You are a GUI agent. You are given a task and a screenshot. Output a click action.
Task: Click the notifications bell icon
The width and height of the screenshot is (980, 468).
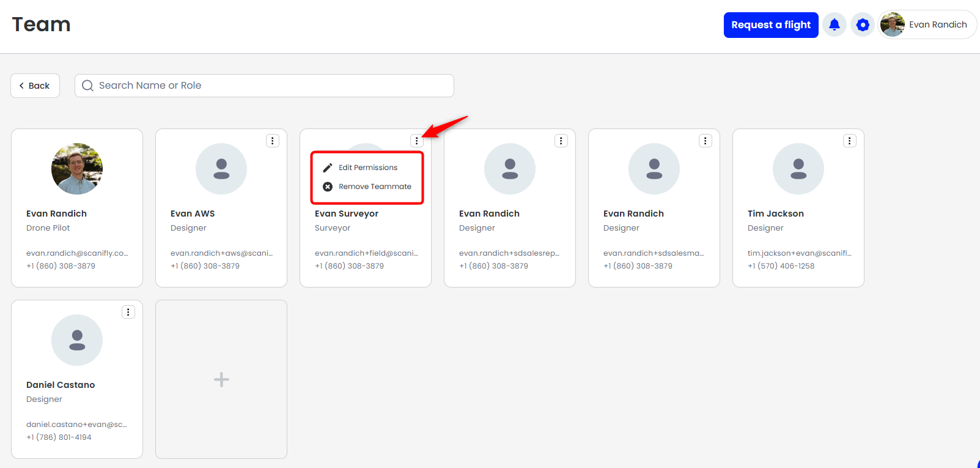tap(834, 25)
